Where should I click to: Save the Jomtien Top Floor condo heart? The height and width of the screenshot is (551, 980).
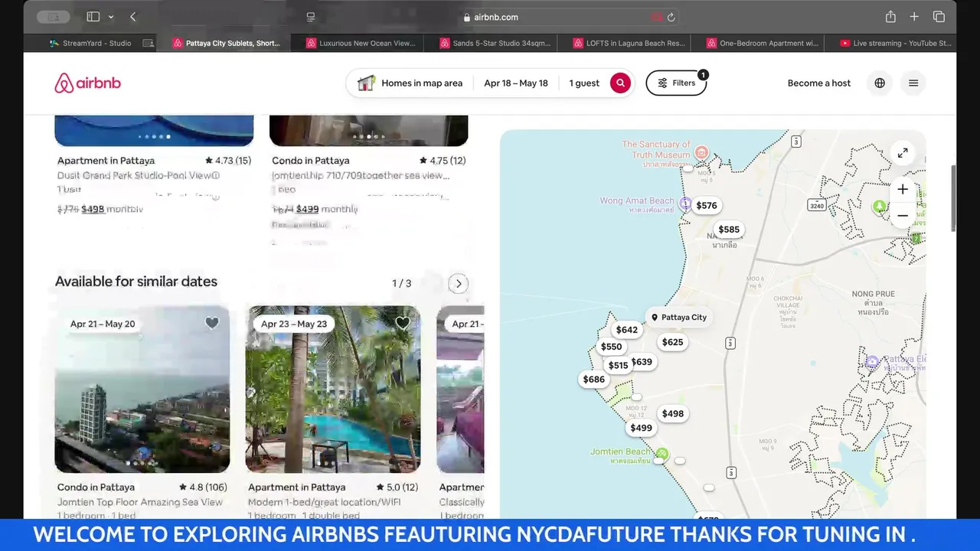coord(212,323)
